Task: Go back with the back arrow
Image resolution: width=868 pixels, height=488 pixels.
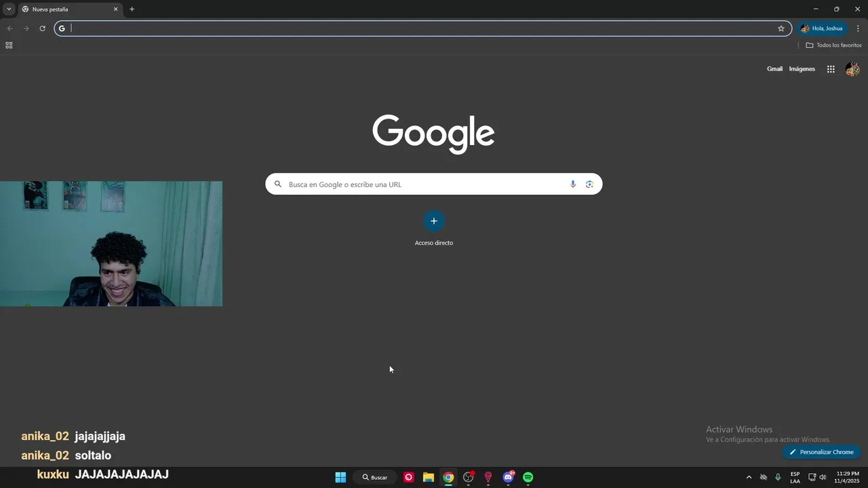Action: pos(9,28)
